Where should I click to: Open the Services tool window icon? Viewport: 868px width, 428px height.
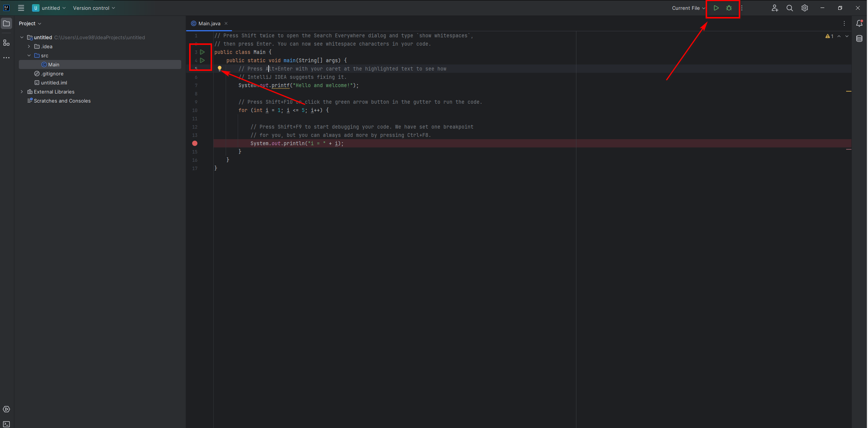pyautogui.click(x=6, y=409)
